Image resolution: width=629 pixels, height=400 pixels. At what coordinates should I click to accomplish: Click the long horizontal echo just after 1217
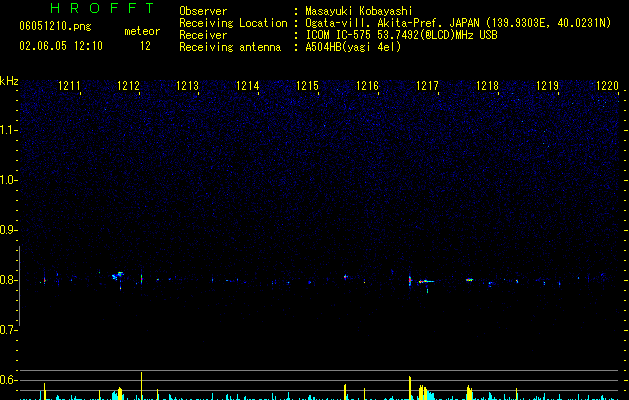[x=426, y=281]
